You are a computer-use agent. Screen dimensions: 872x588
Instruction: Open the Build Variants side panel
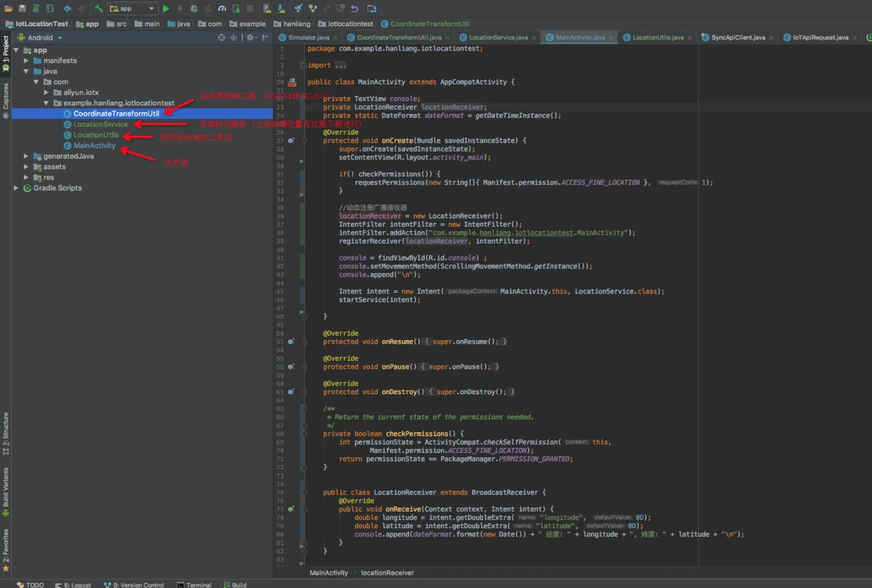(6, 491)
